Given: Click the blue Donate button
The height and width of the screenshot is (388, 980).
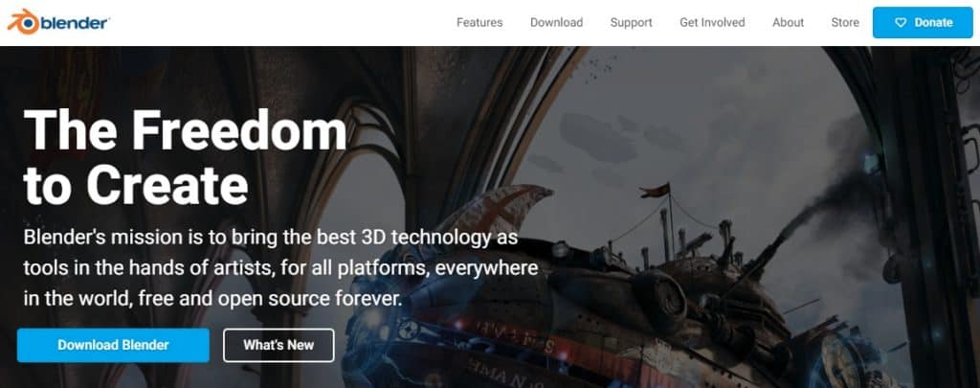Looking at the screenshot, I should [923, 23].
